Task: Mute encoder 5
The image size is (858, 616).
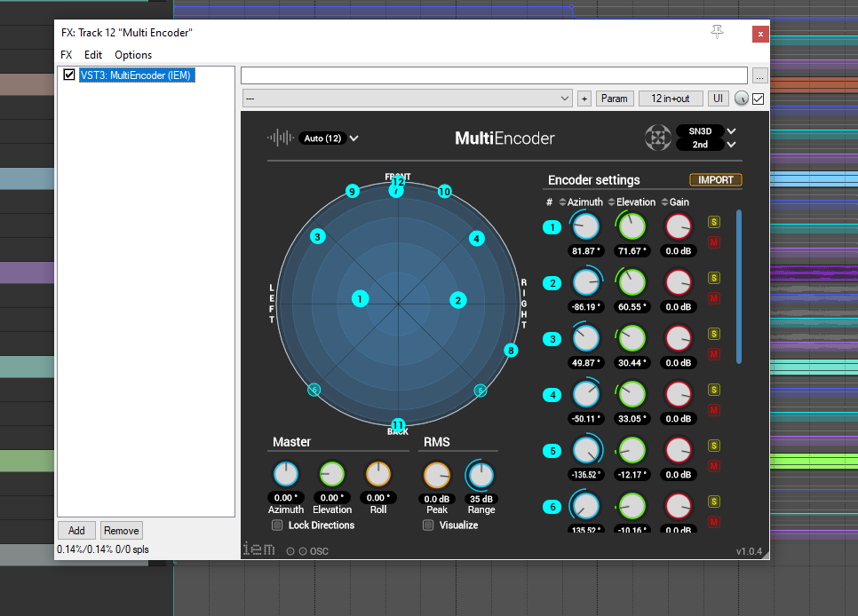Action: [713, 466]
